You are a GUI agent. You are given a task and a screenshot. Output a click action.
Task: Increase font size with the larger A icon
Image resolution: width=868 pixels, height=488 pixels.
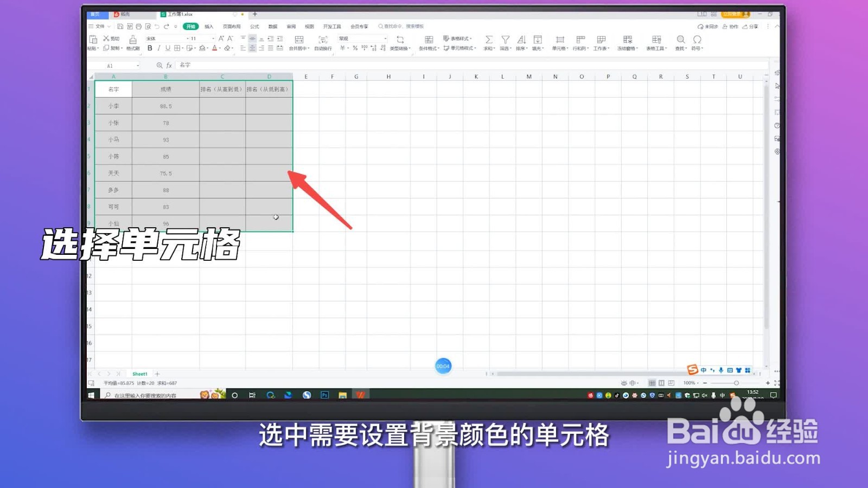click(x=221, y=38)
